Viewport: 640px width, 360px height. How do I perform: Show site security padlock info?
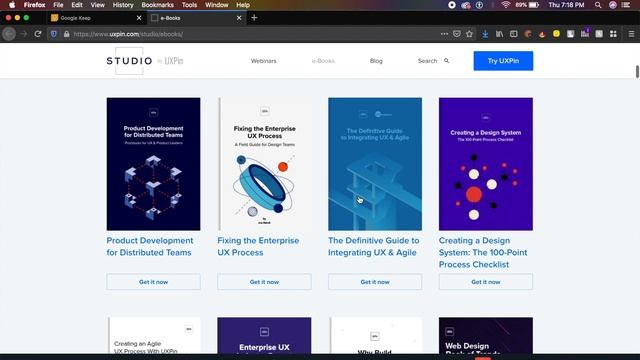coord(66,34)
